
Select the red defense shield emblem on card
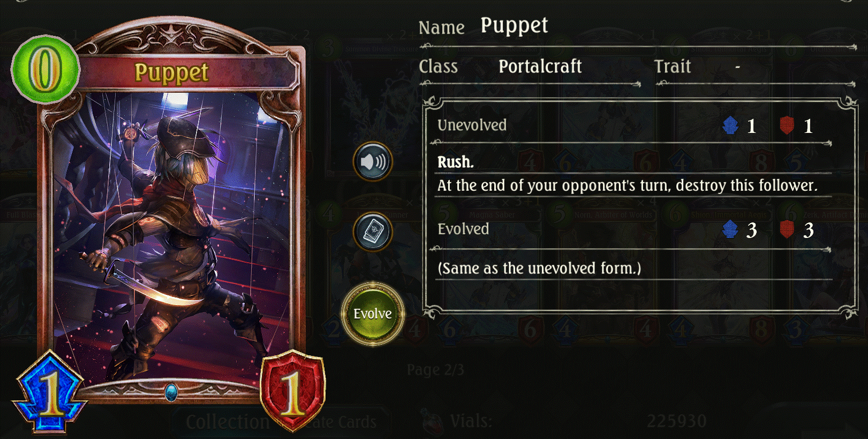293,391
